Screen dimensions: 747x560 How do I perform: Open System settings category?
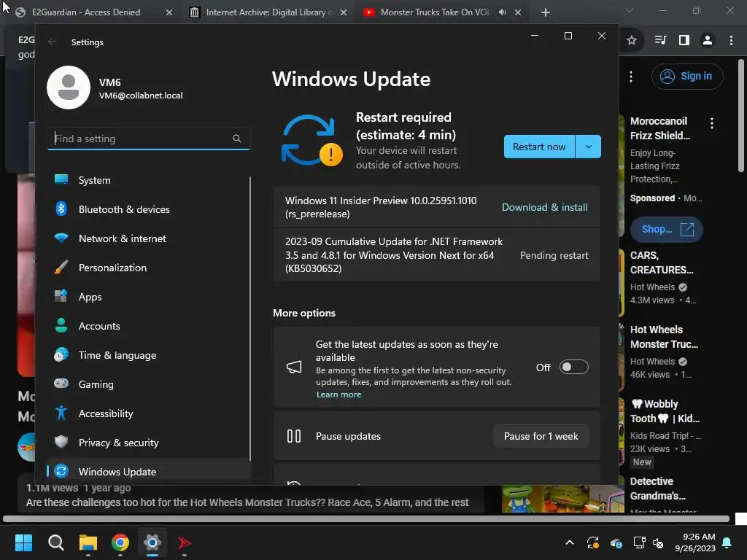coord(149,180)
